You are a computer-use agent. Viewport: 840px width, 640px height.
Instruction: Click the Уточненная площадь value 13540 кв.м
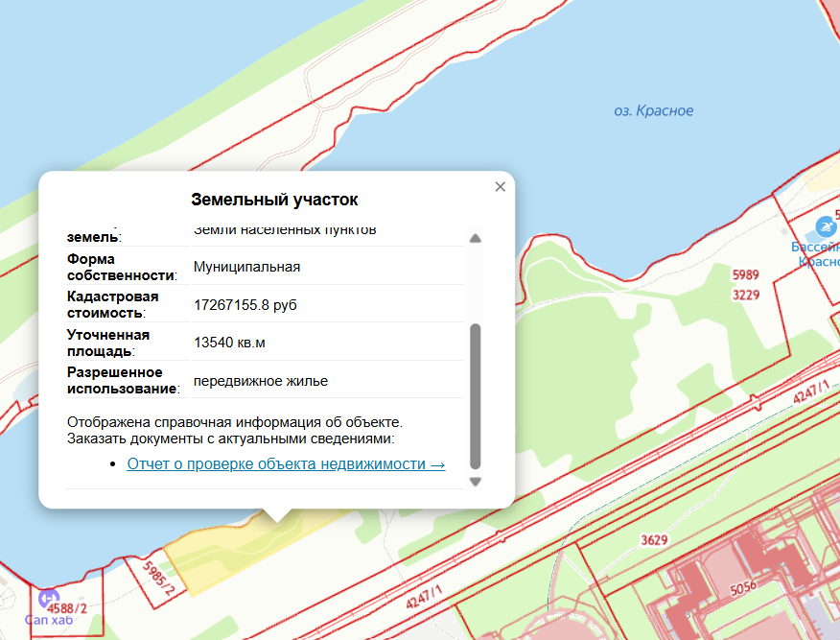[229, 343]
